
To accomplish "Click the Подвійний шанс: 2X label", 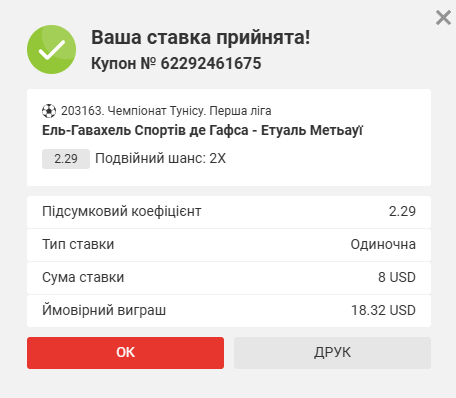I will pos(160,158).
